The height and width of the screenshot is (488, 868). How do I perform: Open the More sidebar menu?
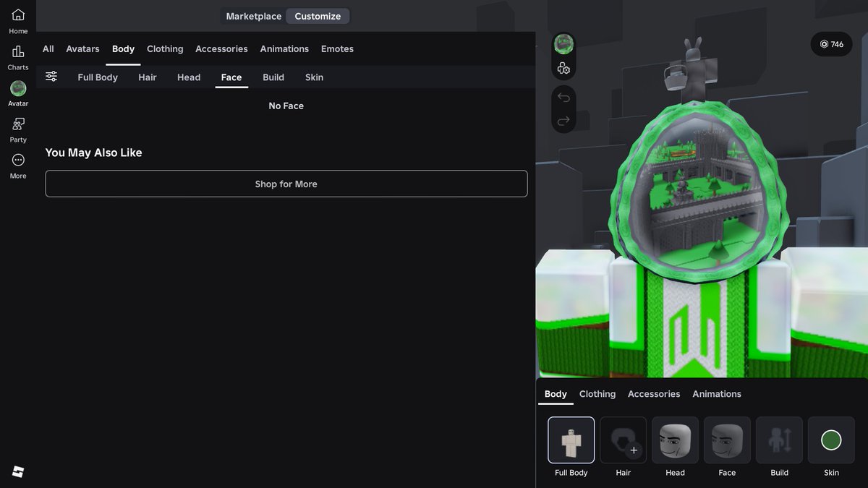(x=18, y=166)
